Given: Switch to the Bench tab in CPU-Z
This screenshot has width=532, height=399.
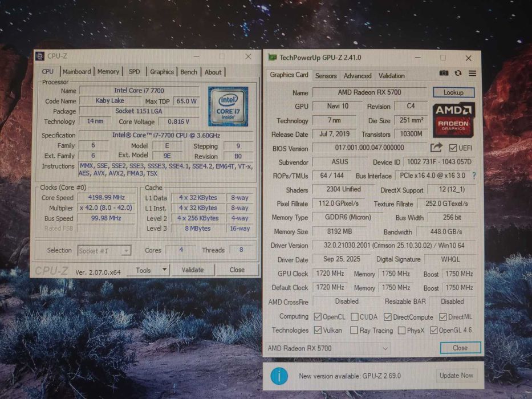Looking at the screenshot, I should coord(189,72).
